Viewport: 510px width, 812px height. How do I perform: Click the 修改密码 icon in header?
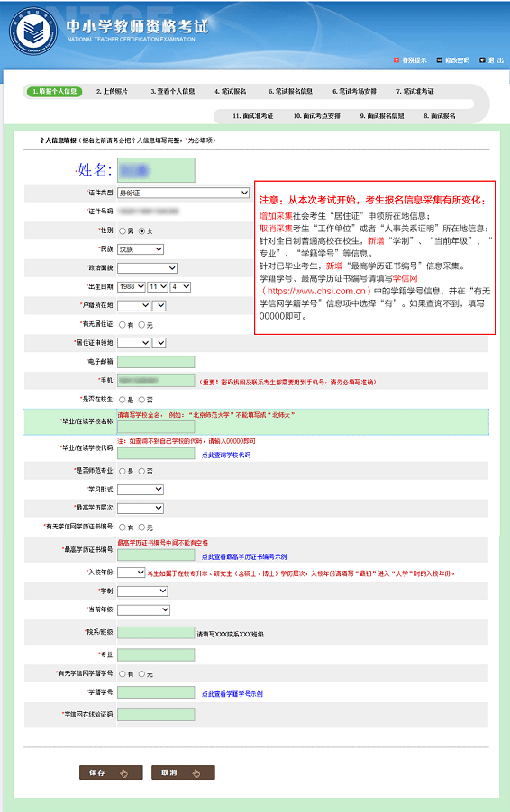coord(440,60)
